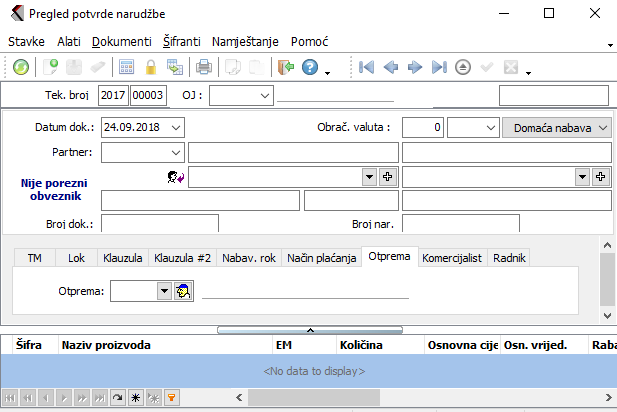Select the Komercijalist tab
Screen dimensions: 617x412
[453, 258]
